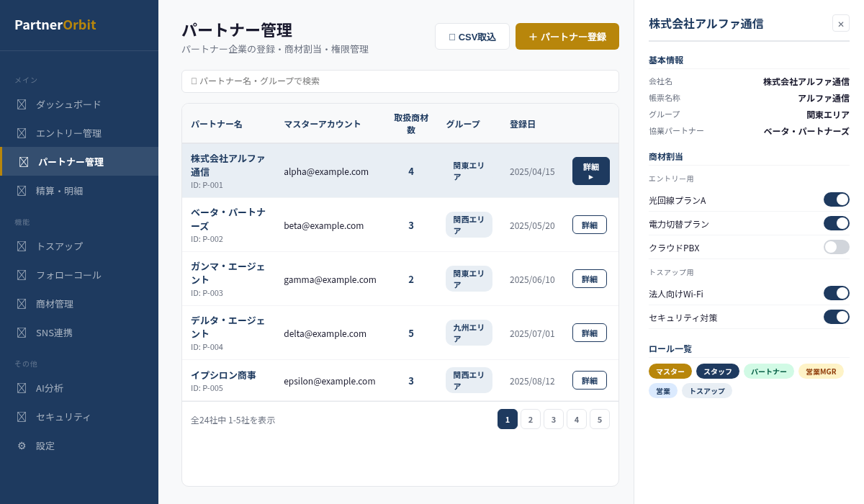This screenshot has height=504, width=864.
Task: Click the ダッシュボード sidebar icon
Action: coord(22,104)
